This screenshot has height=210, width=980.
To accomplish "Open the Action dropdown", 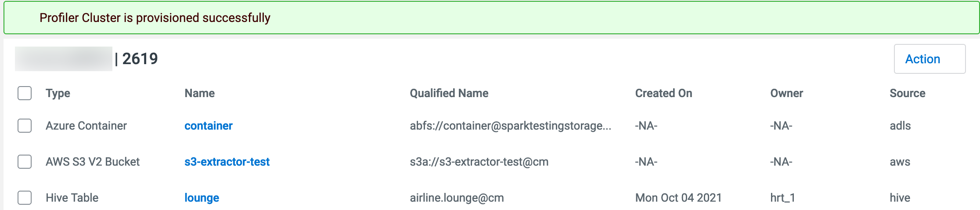I will click(x=929, y=59).
